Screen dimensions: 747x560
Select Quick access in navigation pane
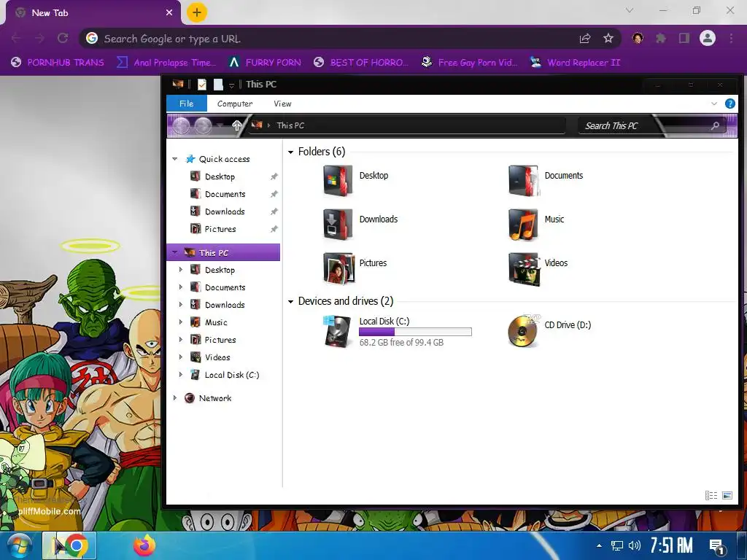tap(224, 159)
